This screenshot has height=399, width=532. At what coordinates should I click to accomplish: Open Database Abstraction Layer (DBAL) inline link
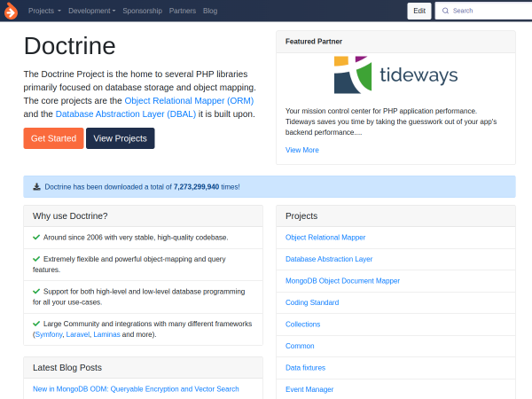[125, 113]
